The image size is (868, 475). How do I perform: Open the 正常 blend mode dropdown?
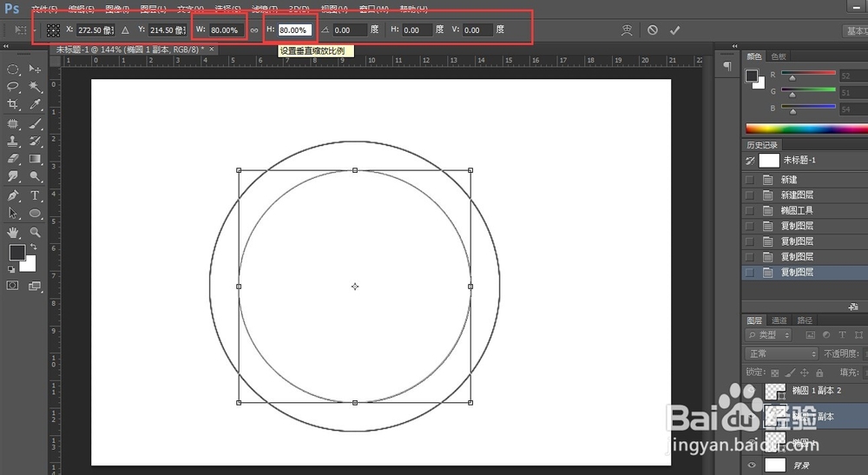(781, 353)
